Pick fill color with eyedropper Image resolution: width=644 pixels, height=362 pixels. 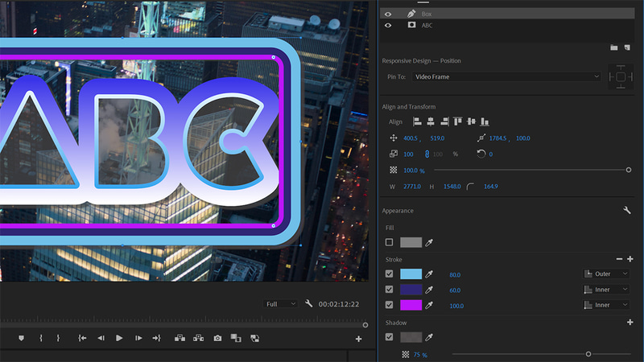click(431, 242)
